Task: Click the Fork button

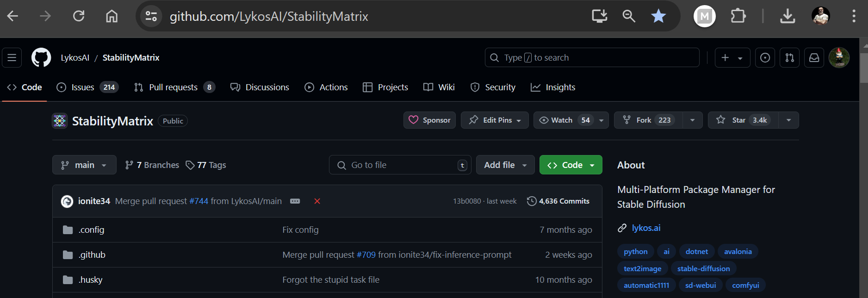Action: coord(648,120)
